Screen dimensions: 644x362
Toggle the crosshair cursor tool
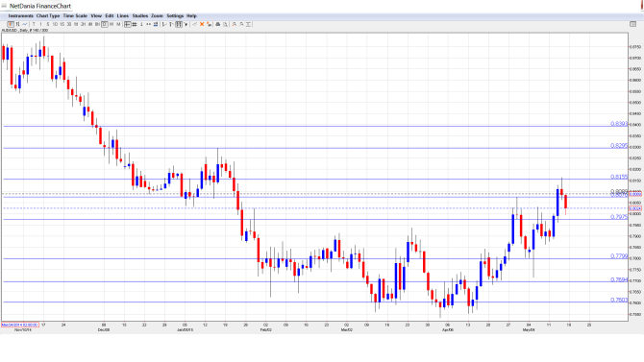127,25
